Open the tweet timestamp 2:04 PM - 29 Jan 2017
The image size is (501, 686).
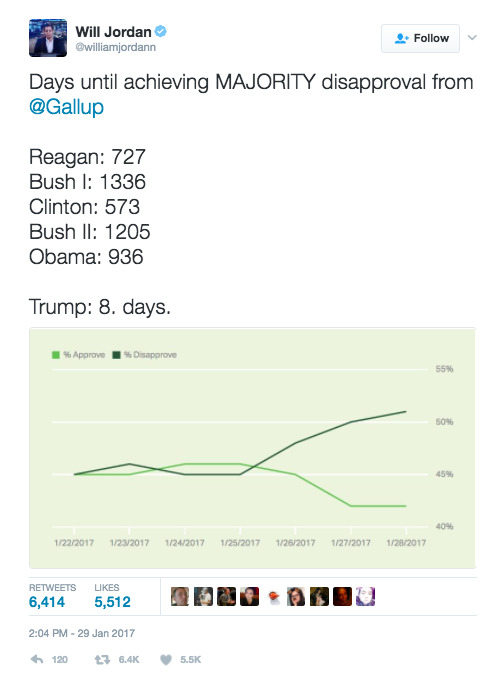[x=82, y=633]
